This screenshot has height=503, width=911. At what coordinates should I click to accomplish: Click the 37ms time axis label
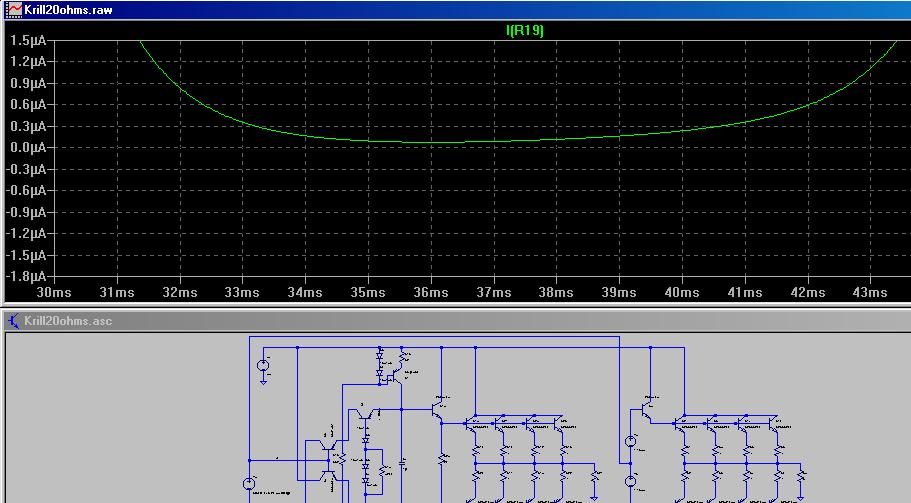493,292
